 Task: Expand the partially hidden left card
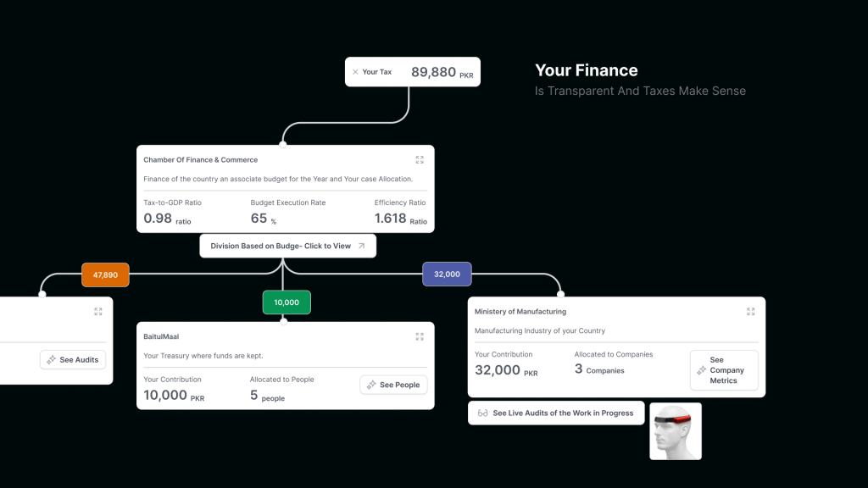point(98,311)
